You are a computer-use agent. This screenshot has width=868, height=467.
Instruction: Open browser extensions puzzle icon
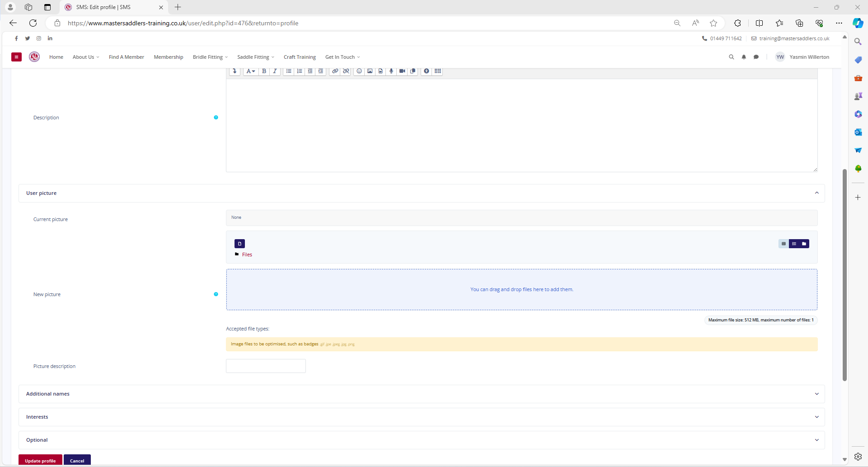tap(737, 23)
